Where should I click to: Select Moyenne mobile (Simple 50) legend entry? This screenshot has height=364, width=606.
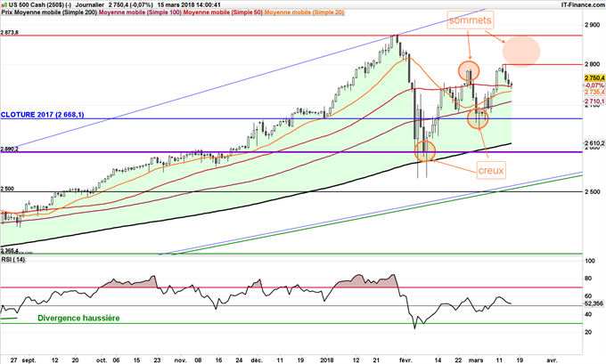tap(223, 12)
